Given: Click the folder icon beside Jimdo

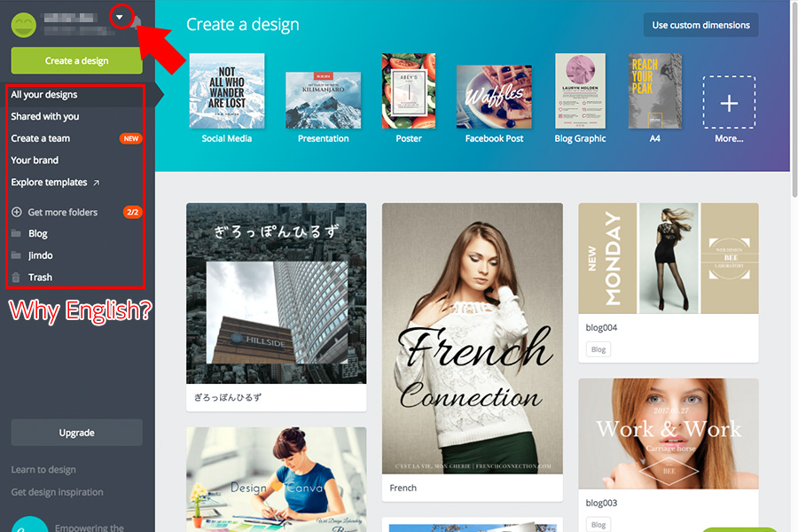Looking at the screenshot, I should point(16,255).
